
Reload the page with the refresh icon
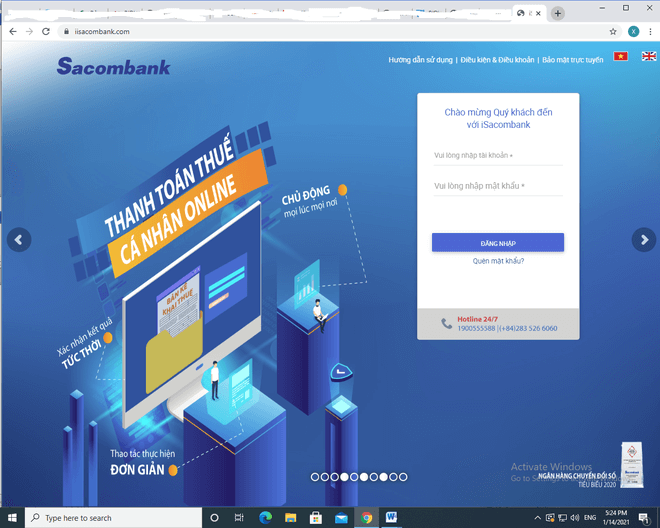(45, 32)
